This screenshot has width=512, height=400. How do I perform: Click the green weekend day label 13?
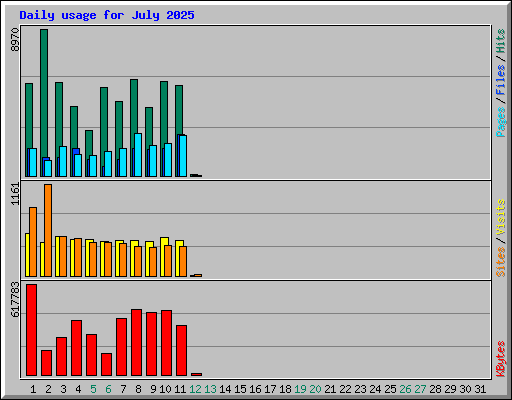point(210,389)
